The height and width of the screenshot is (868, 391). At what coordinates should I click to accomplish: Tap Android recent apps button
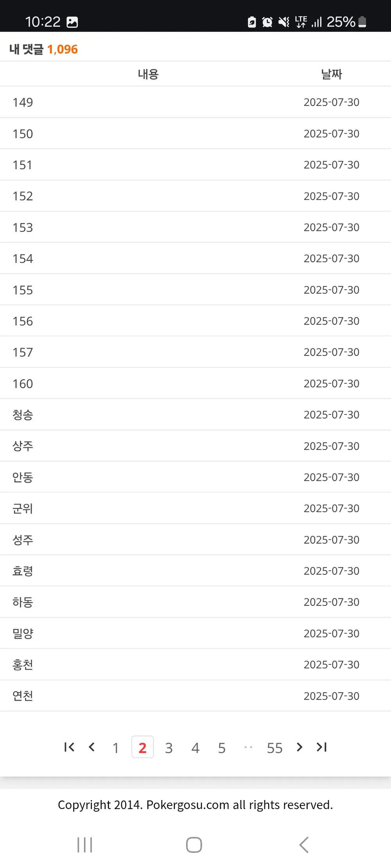click(85, 845)
